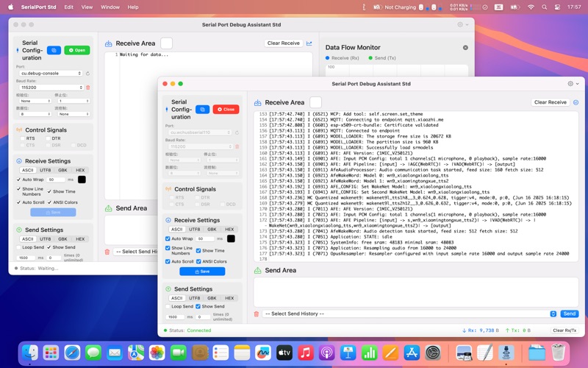The height and width of the screenshot is (368, 588).
Task: Open the Port dropdown showing cu.debug-console
Action: (51, 73)
